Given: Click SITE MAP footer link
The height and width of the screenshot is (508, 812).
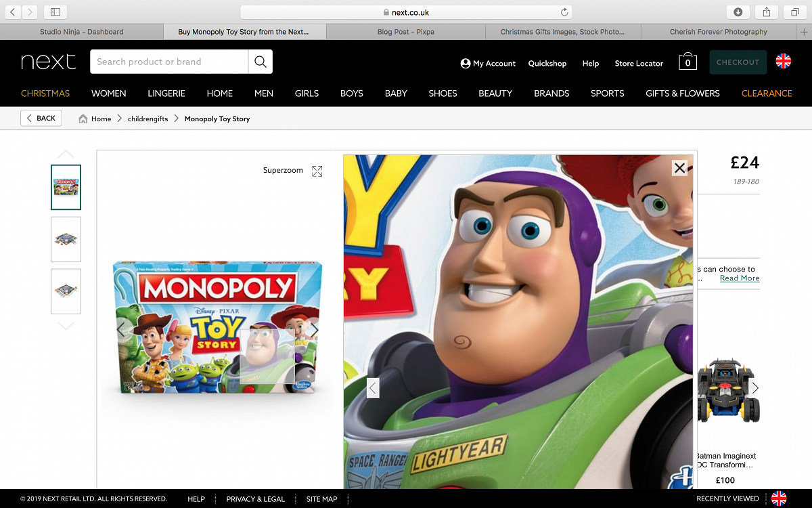Looking at the screenshot, I should coord(321,499).
